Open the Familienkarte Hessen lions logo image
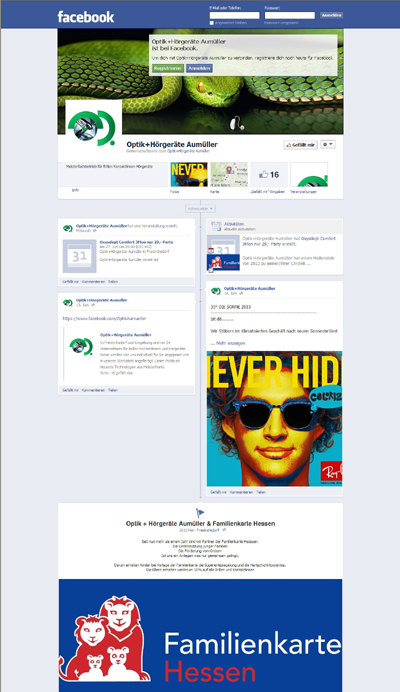This screenshot has height=692, width=400. pyautogui.click(x=200, y=636)
